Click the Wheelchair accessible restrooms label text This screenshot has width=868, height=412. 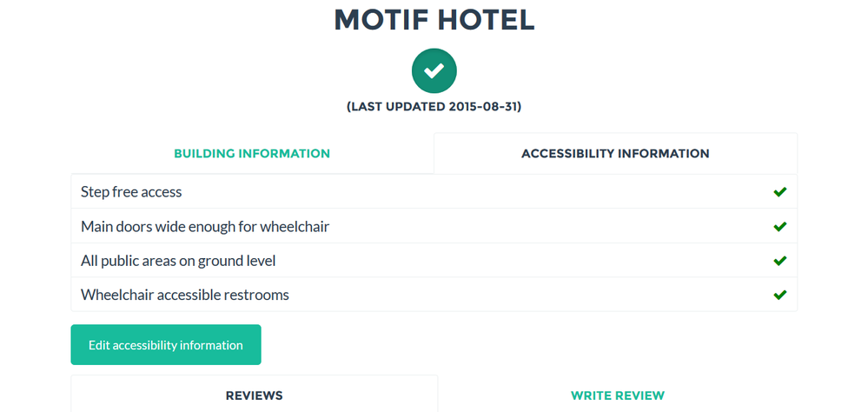pos(185,295)
